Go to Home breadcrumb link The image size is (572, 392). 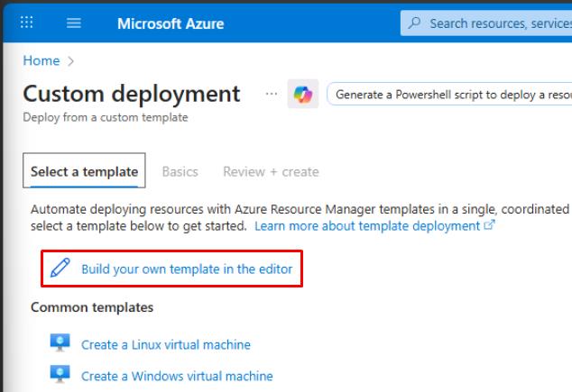[x=41, y=60]
